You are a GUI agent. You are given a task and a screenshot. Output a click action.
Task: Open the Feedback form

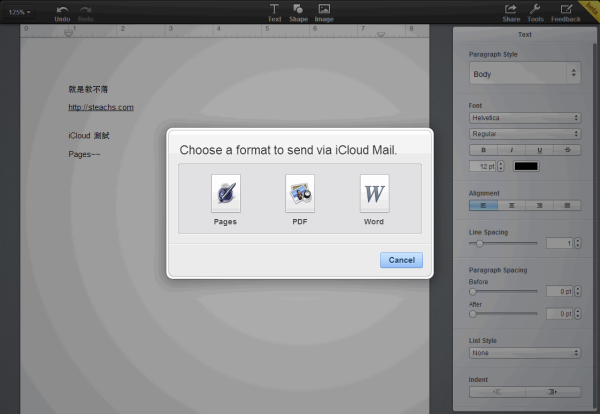pyautogui.click(x=566, y=13)
